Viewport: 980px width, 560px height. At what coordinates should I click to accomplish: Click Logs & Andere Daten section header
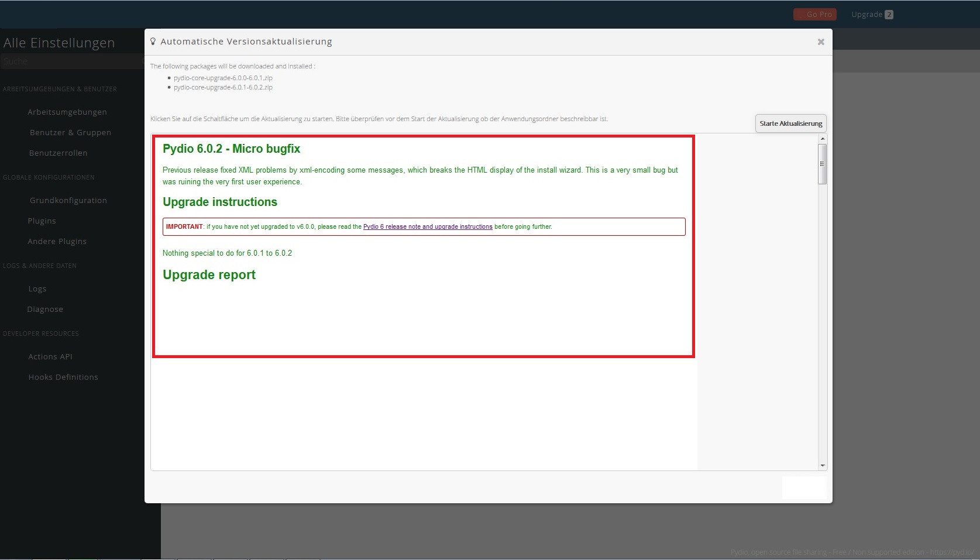click(40, 266)
